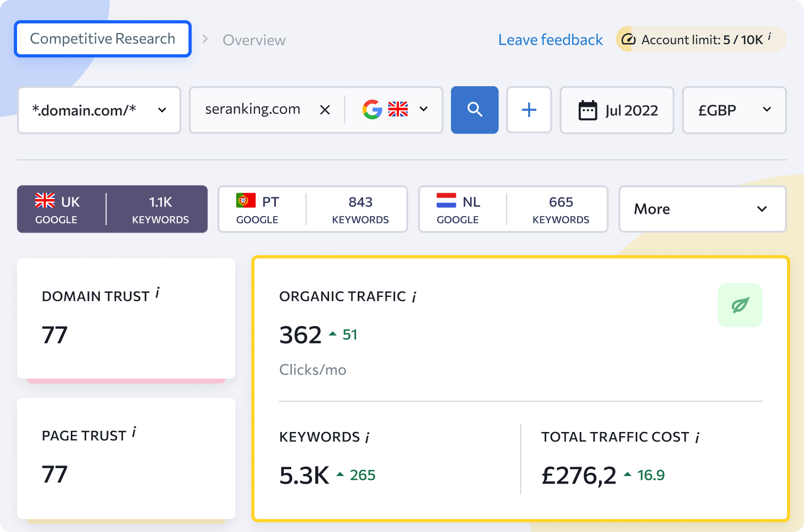
Task: Open the Google UK search engine selector
Action: (395, 110)
